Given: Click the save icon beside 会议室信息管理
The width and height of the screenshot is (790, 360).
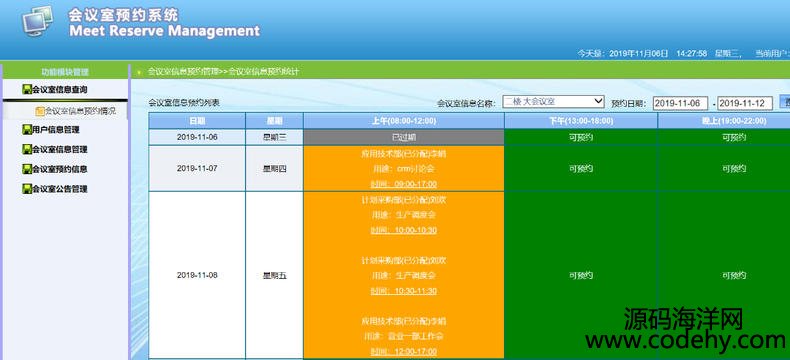Looking at the screenshot, I should point(27,149).
